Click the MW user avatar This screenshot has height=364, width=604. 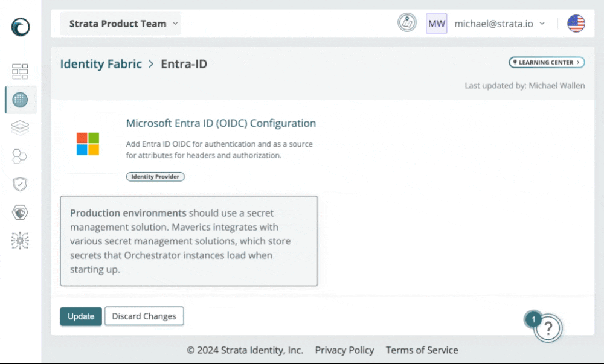point(437,24)
